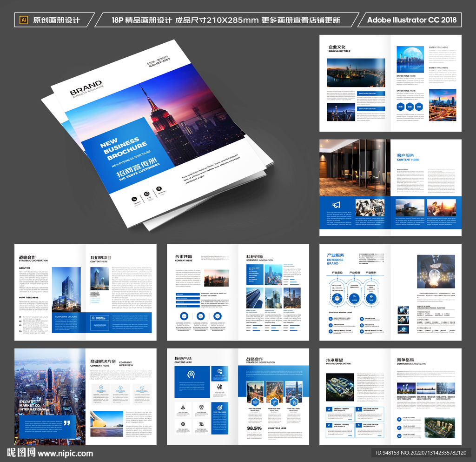Click the 竞争格局 heading

pos(405,360)
